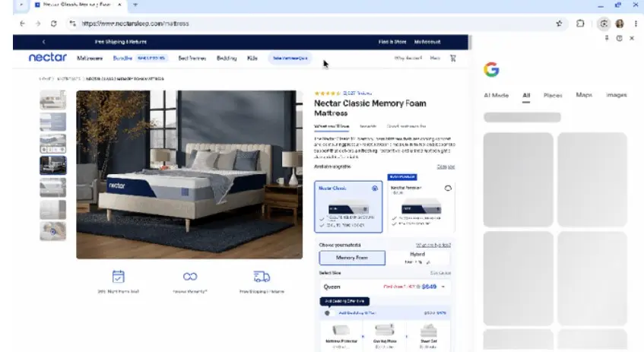Select the Nectar Premier mattress option
Screen dimensions: 644x352
(x=421, y=207)
